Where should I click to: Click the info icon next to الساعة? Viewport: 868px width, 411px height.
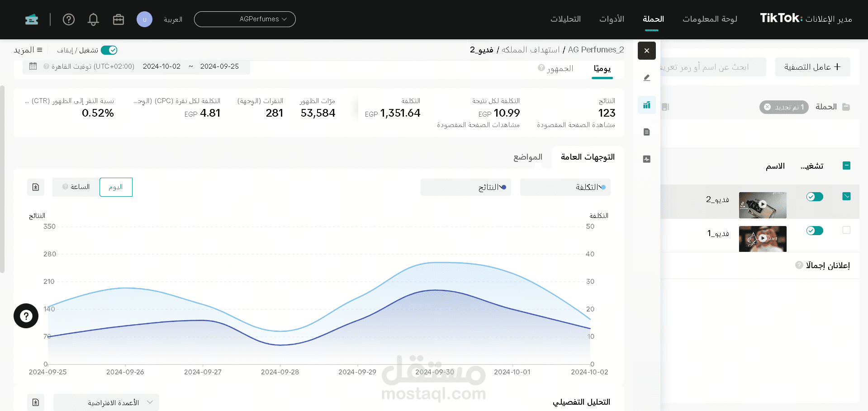(66, 187)
